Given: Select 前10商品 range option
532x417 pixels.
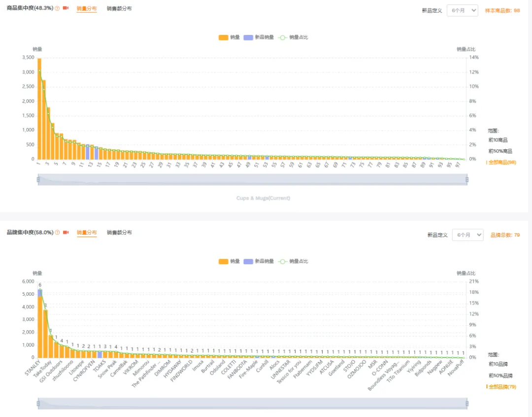Looking at the screenshot, I should pyautogui.click(x=498, y=140).
